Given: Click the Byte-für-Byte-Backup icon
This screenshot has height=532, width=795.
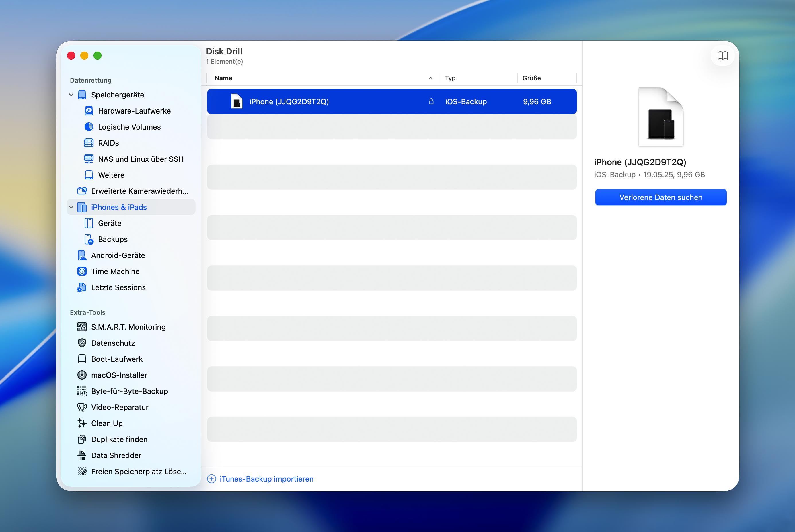Looking at the screenshot, I should coord(82,391).
